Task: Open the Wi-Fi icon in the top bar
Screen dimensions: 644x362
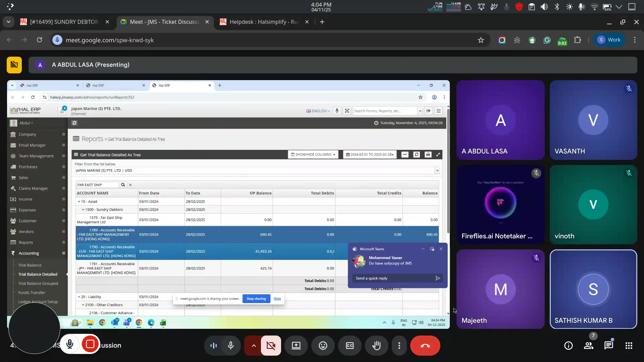Action: pyautogui.click(x=594, y=7)
